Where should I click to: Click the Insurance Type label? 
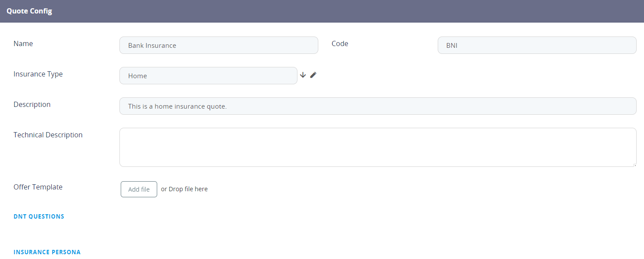tap(38, 74)
